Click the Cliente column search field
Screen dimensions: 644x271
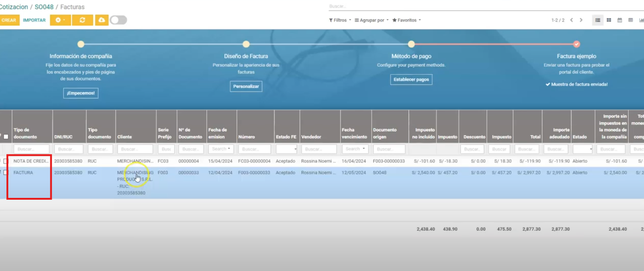pyautogui.click(x=136, y=149)
